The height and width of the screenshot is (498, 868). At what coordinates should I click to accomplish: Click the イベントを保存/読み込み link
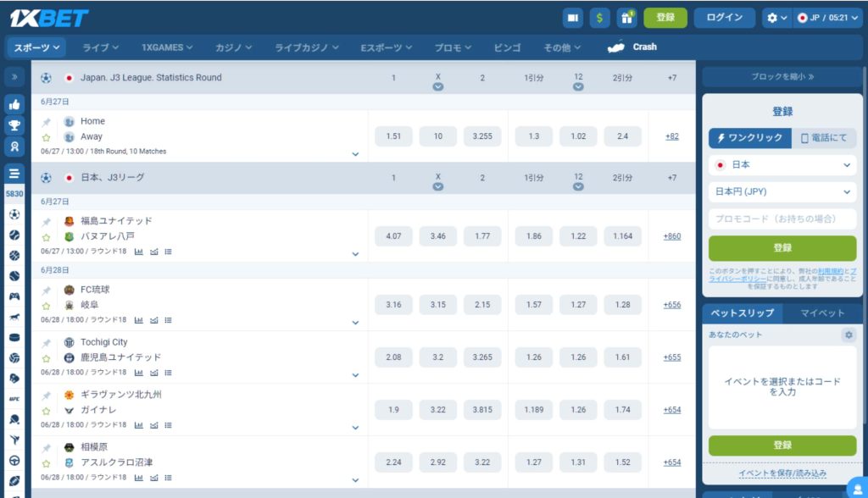coord(782,473)
